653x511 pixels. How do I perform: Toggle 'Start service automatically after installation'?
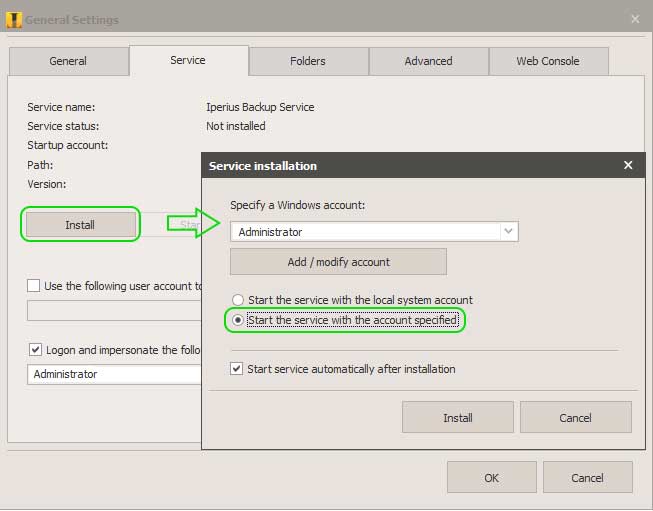click(237, 369)
